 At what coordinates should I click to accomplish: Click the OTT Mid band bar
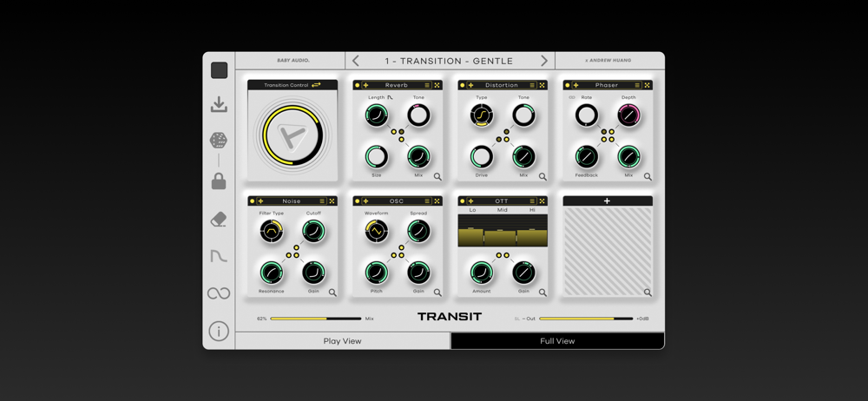[x=500, y=237]
